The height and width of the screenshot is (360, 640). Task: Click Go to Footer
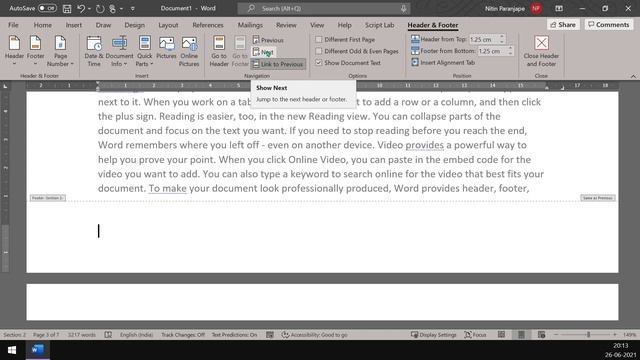240,51
